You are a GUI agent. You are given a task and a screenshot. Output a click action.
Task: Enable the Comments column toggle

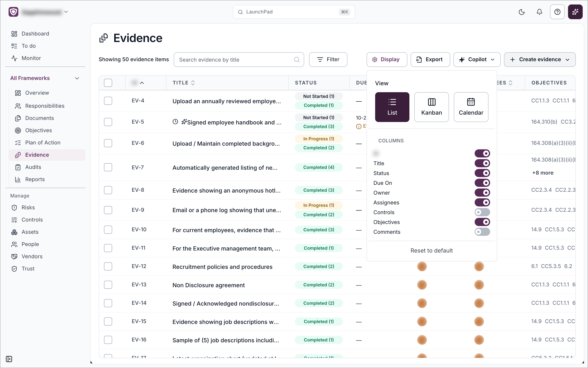482,232
